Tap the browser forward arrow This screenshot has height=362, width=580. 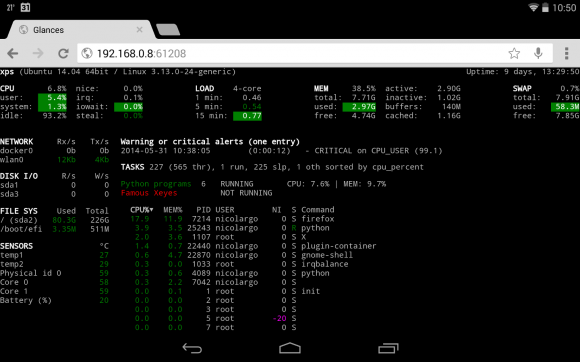coord(38,54)
